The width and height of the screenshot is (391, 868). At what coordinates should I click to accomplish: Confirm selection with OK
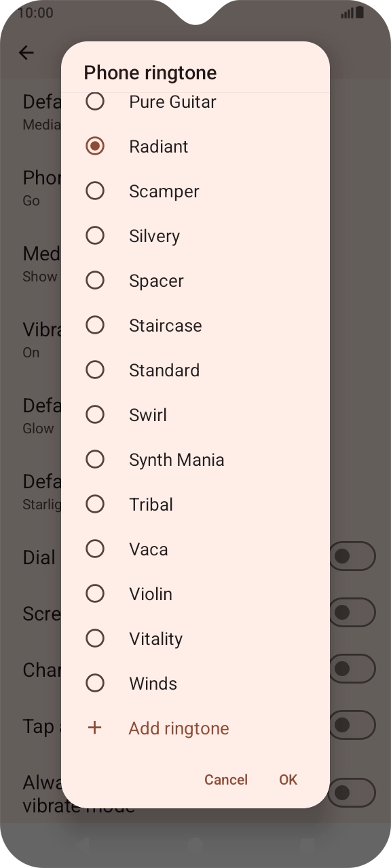(x=288, y=779)
